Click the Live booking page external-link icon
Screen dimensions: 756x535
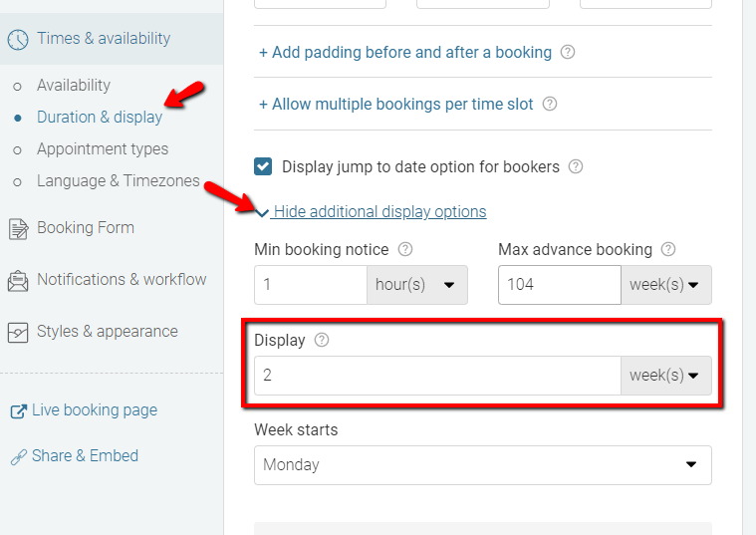[x=18, y=411]
